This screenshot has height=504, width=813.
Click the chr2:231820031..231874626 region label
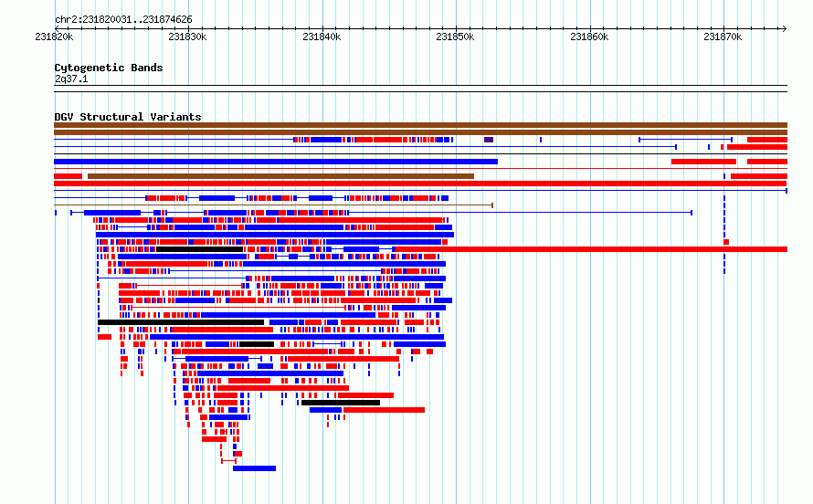pos(123,20)
